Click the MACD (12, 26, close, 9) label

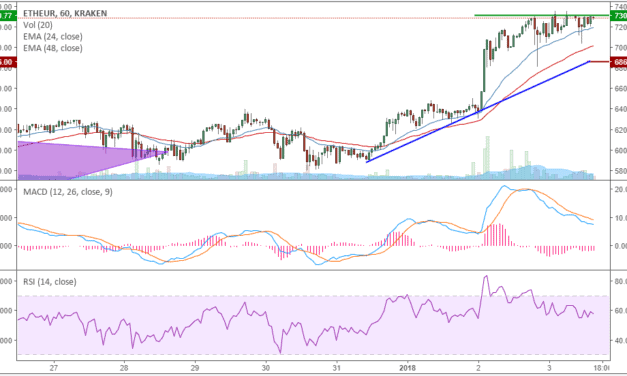tap(68, 192)
